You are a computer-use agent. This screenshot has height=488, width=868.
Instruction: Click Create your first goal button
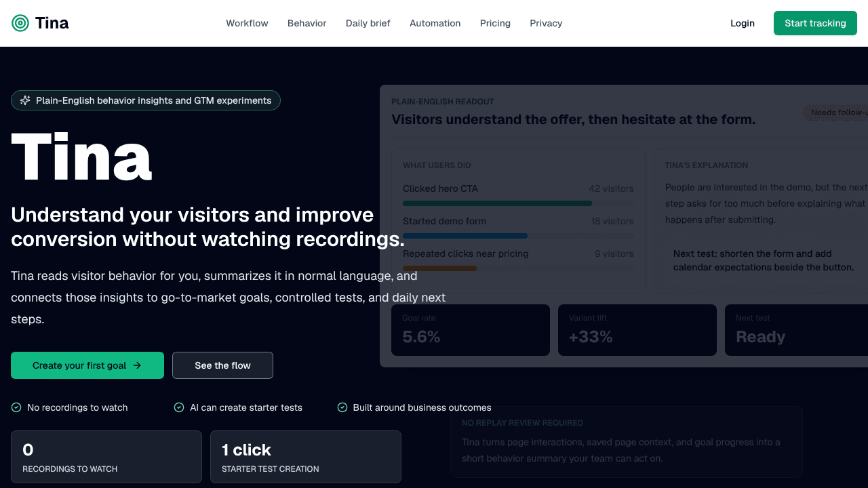click(x=87, y=365)
